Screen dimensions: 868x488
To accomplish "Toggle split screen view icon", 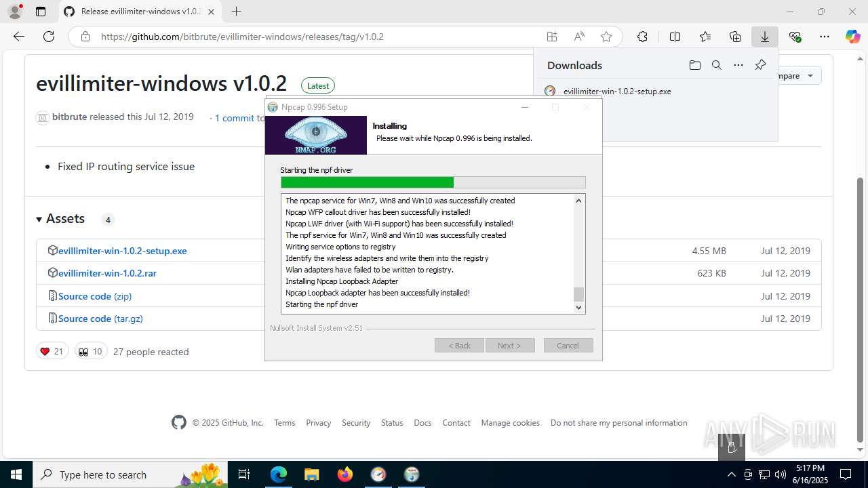I will pos(675,37).
